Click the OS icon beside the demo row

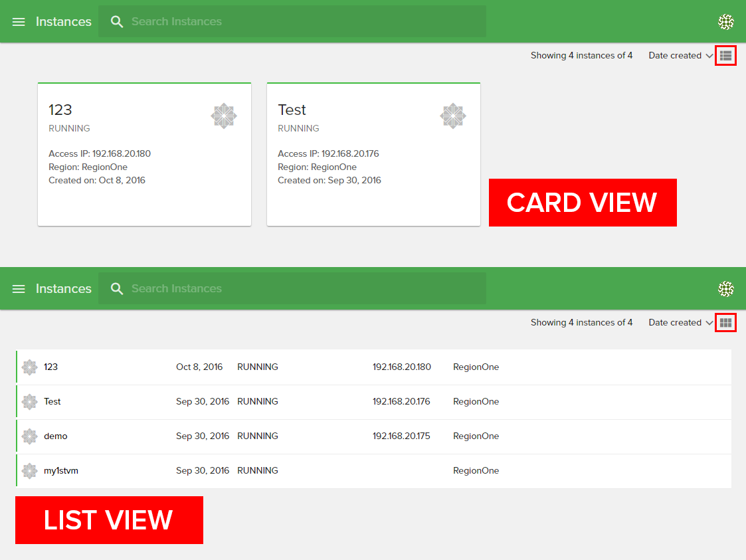29,436
